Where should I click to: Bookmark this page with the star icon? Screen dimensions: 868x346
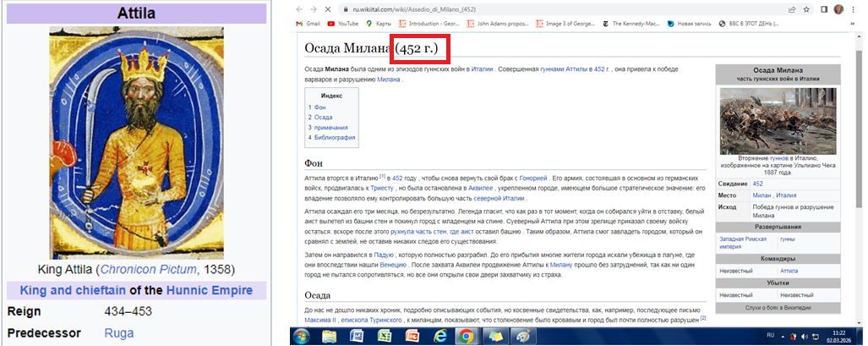(806, 8)
